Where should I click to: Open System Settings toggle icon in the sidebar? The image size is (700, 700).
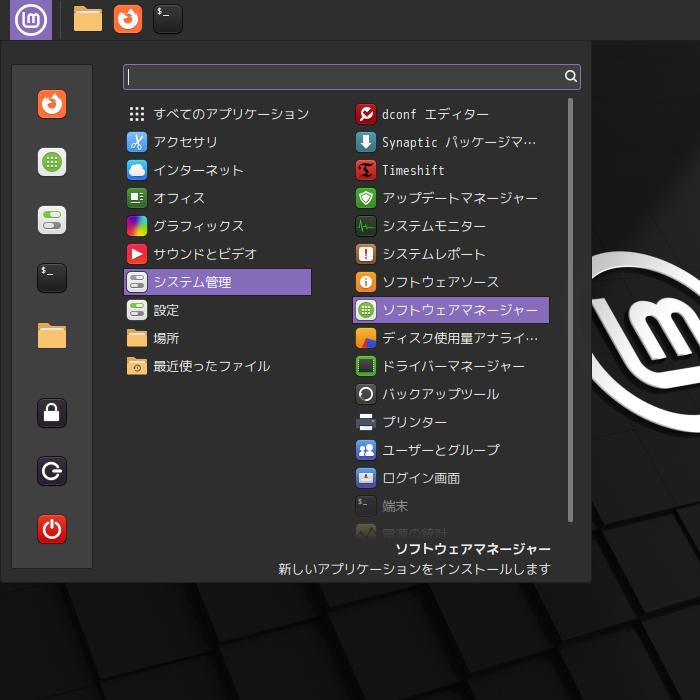52,220
